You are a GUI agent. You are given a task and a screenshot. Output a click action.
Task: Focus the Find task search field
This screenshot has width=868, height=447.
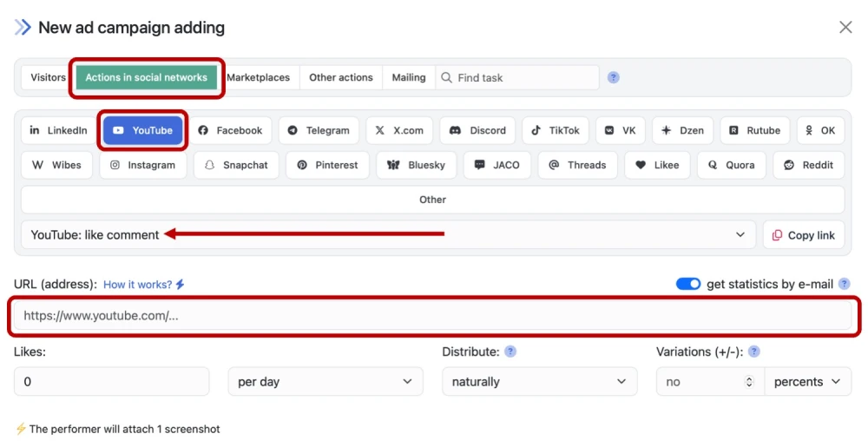tap(517, 77)
